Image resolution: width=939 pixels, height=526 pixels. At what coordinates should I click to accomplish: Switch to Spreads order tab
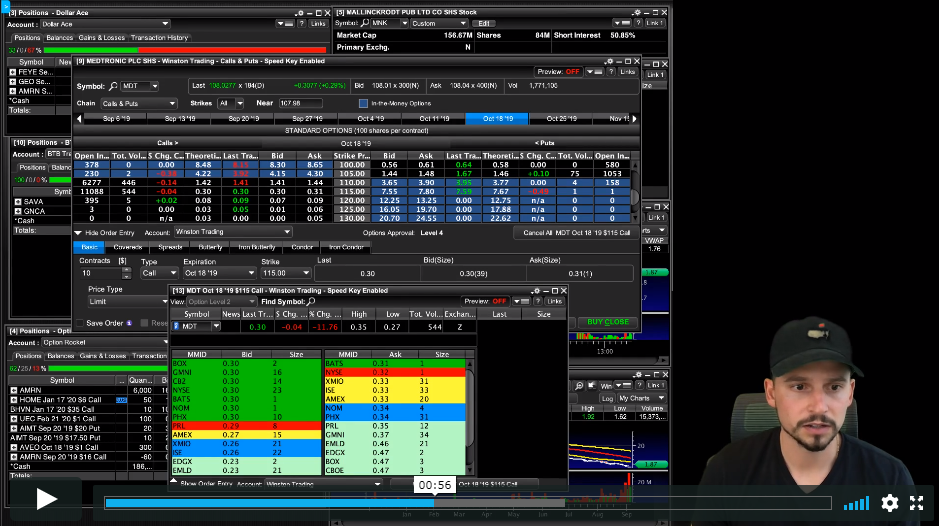coord(170,247)
